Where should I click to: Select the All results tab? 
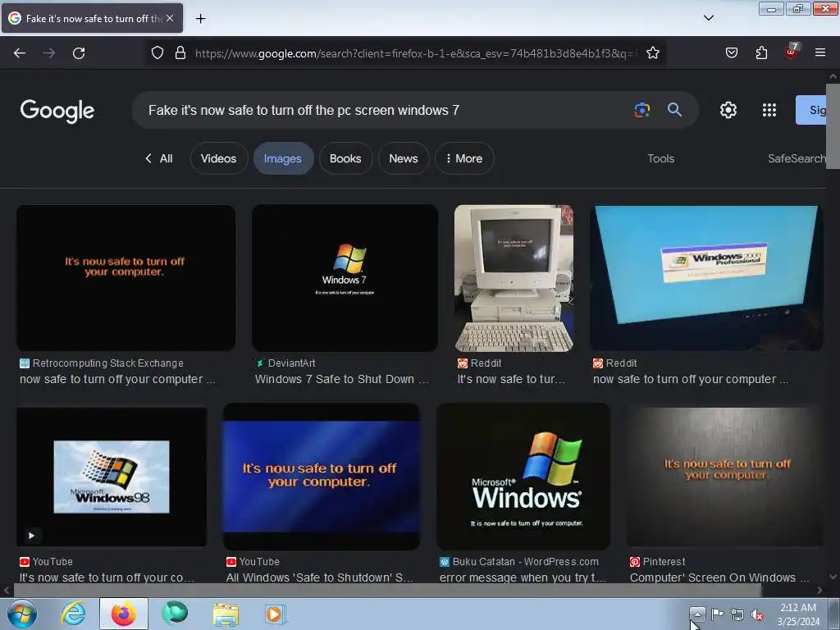click(158, 158)
